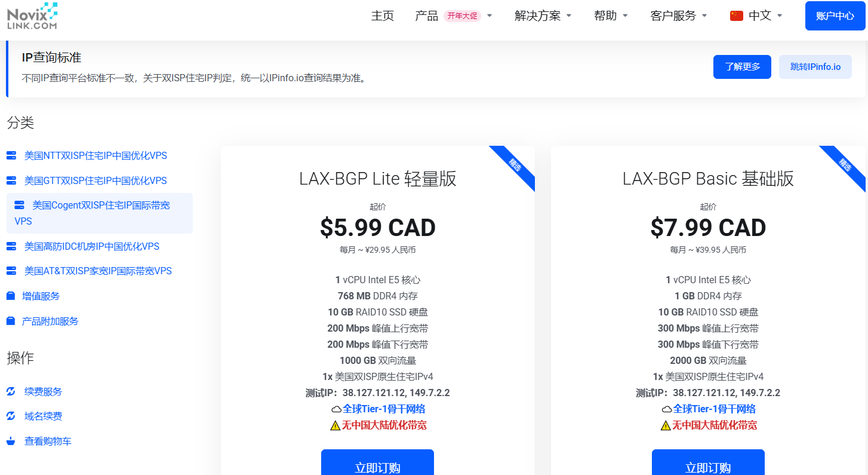The image size is (868, 475).
Task: Click warning triangle icon in Lite card
Action: tap(335, 425)
